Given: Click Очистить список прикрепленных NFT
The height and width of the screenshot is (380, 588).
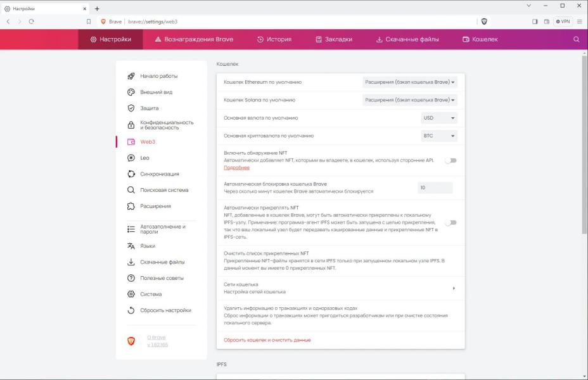Looking at the screenshot, I should pyautogui.click(x=340, y=260).
